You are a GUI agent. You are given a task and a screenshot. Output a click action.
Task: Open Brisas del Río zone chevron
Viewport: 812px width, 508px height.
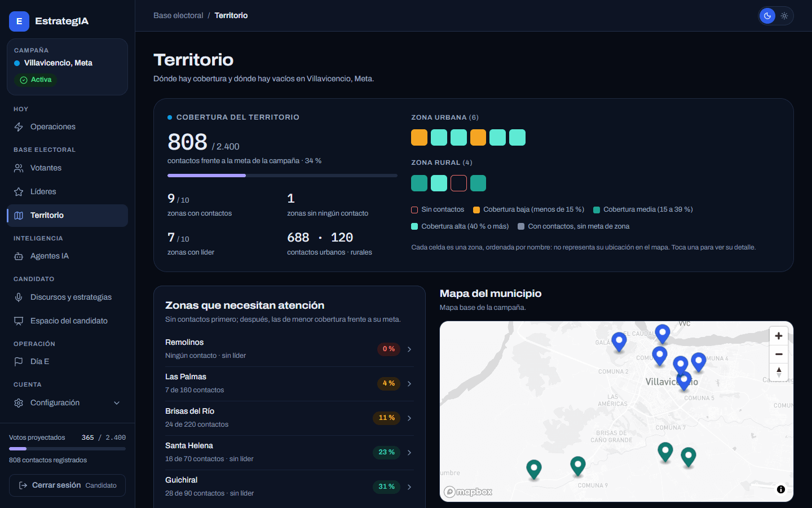pos(409,418)
